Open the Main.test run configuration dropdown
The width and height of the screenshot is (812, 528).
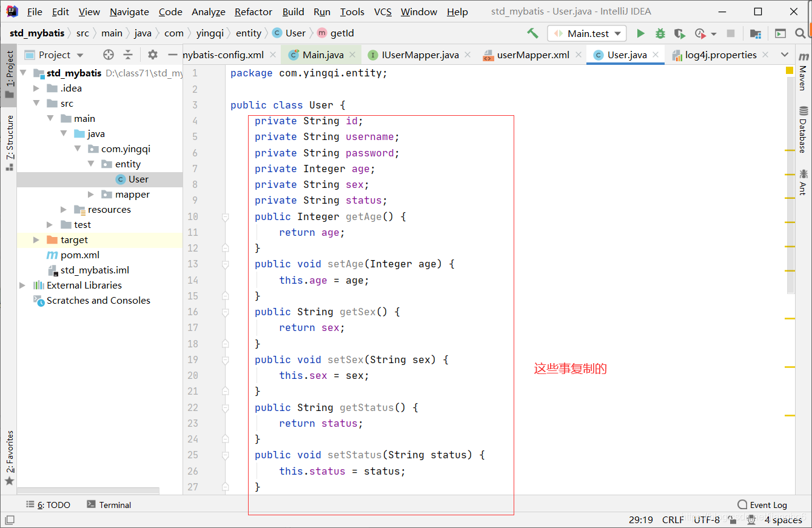click(x=586, y=33)
